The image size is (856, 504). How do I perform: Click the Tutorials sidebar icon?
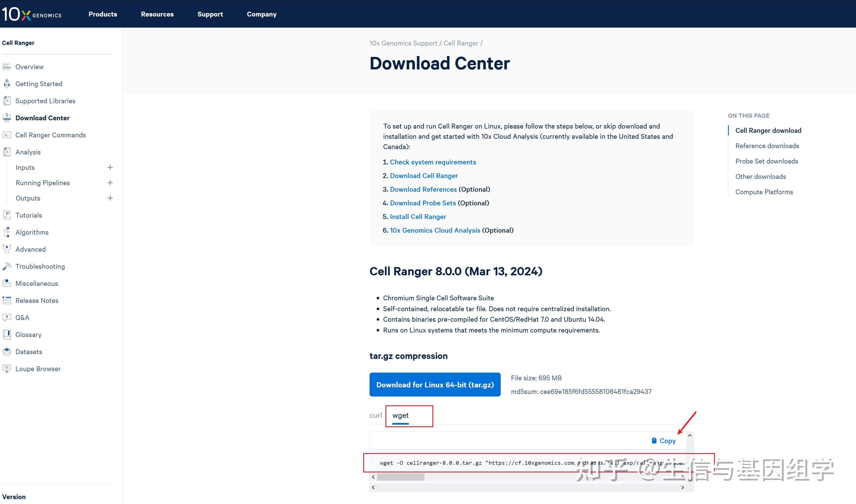[7, 215]
